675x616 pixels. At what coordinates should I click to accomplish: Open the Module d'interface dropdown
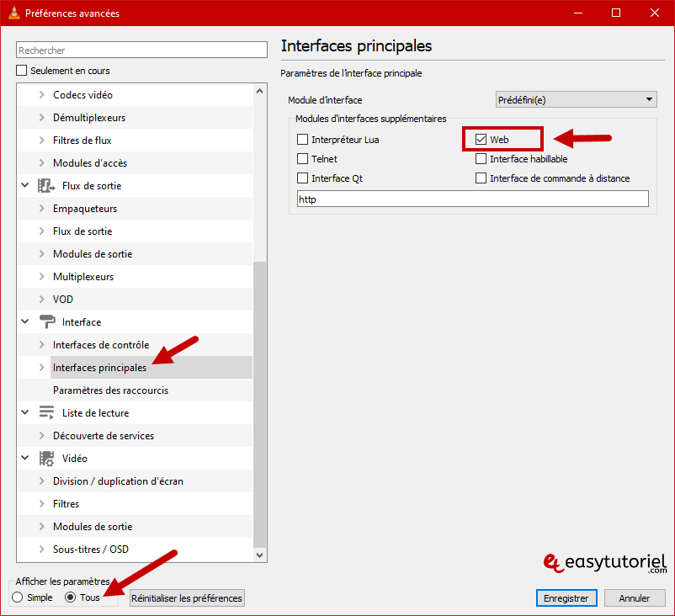(576, 100)
